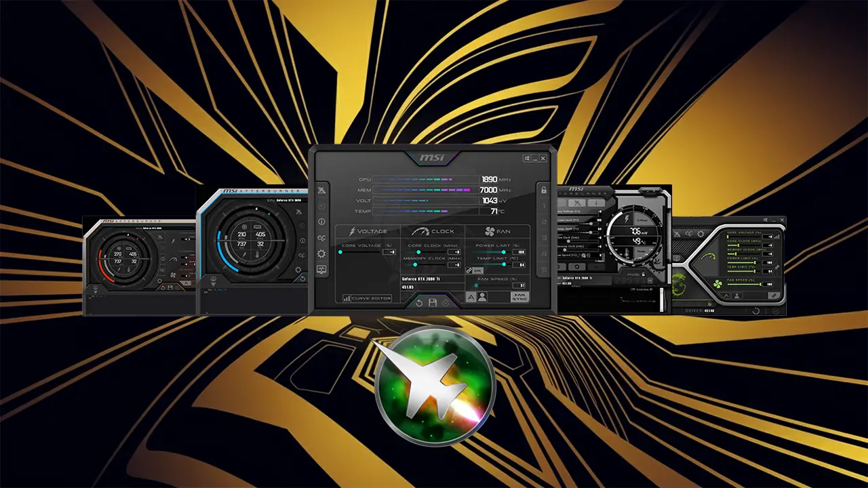Select profile slot 4 in center window
This screenshot has width=868, height=488.
[544, 253]
